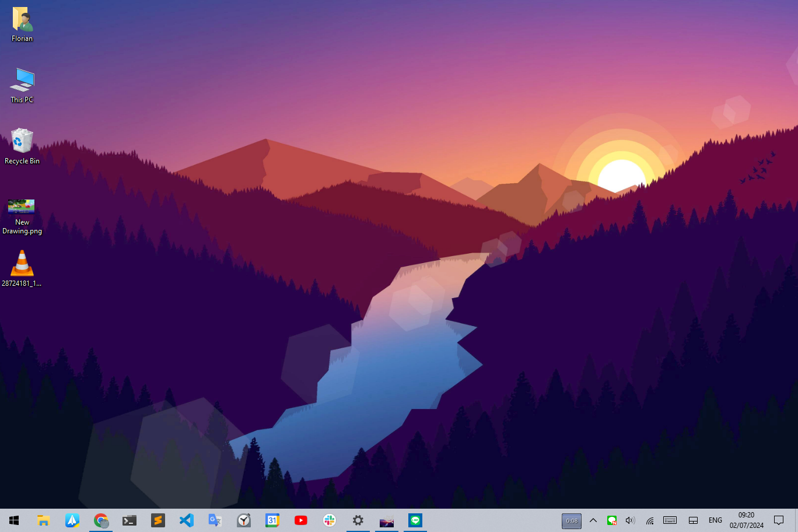Launch YouTube from the taskbar
The image size is (798, 532).
point(301,520)
